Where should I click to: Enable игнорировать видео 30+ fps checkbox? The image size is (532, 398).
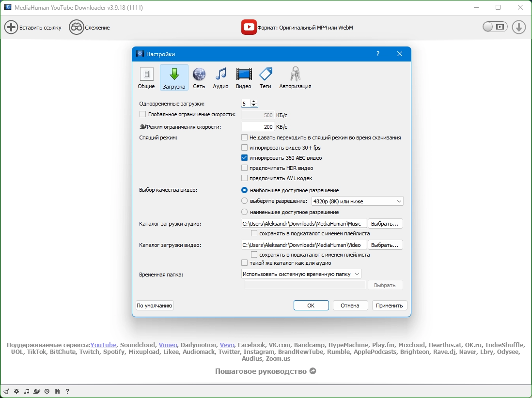click(x=244, y=148)
